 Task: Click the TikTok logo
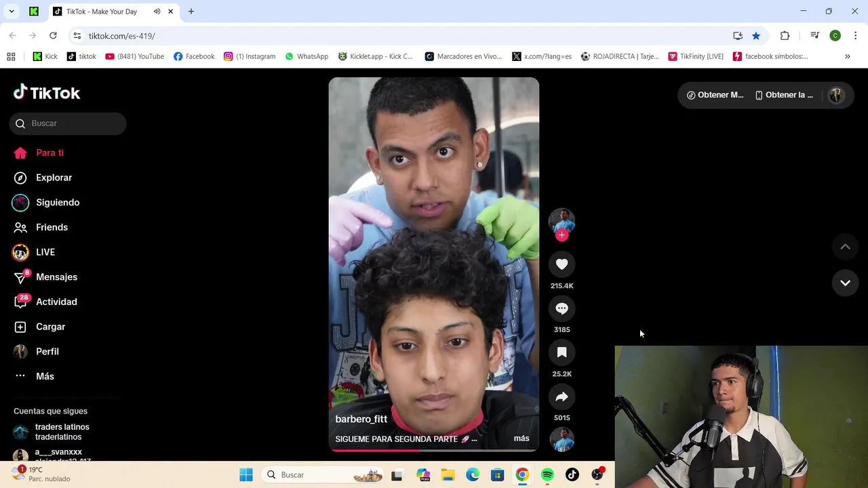click(47, 93)
